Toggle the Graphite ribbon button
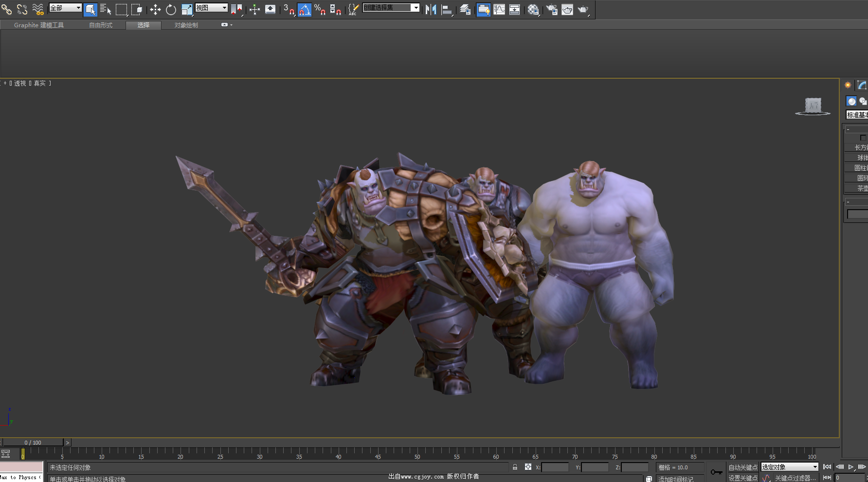Screen dimensions: 868x482 pos(483,9)
